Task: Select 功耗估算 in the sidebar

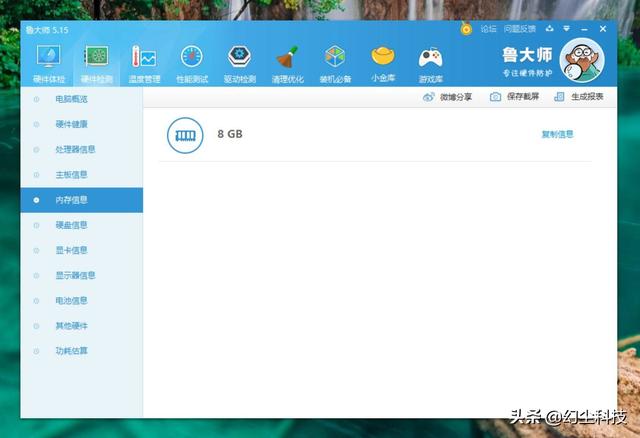Action: coord(82,351)
